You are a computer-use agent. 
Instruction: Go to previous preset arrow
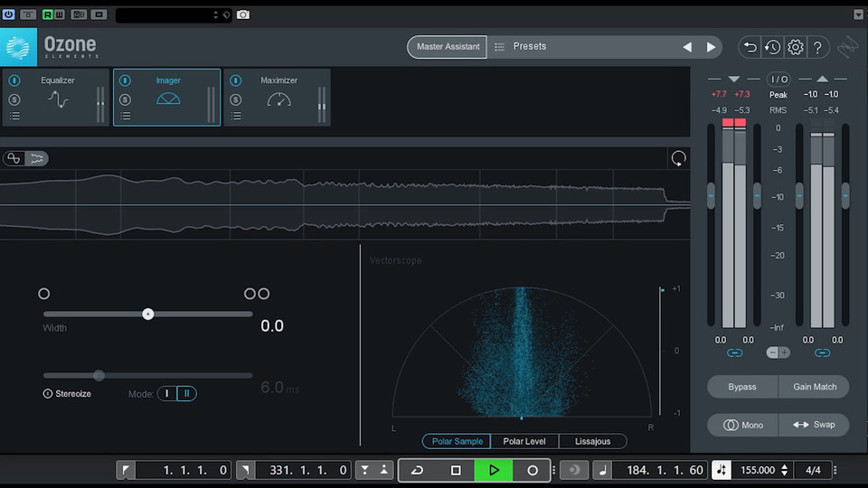point(687,47)
